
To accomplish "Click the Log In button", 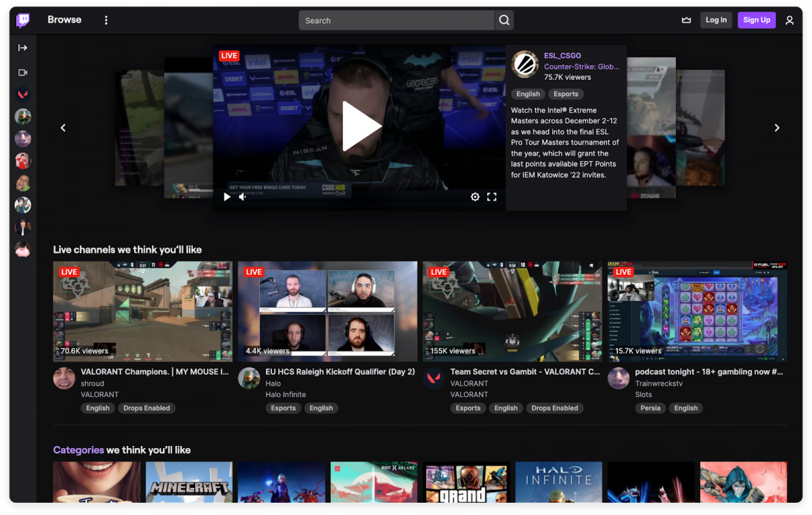I will 716,20.
